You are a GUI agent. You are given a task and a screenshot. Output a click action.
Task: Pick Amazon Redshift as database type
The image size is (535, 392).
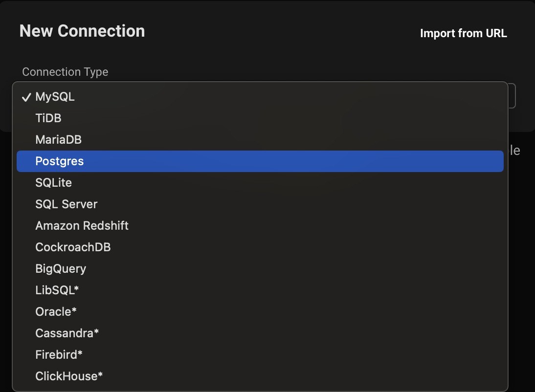click(82, 225)
